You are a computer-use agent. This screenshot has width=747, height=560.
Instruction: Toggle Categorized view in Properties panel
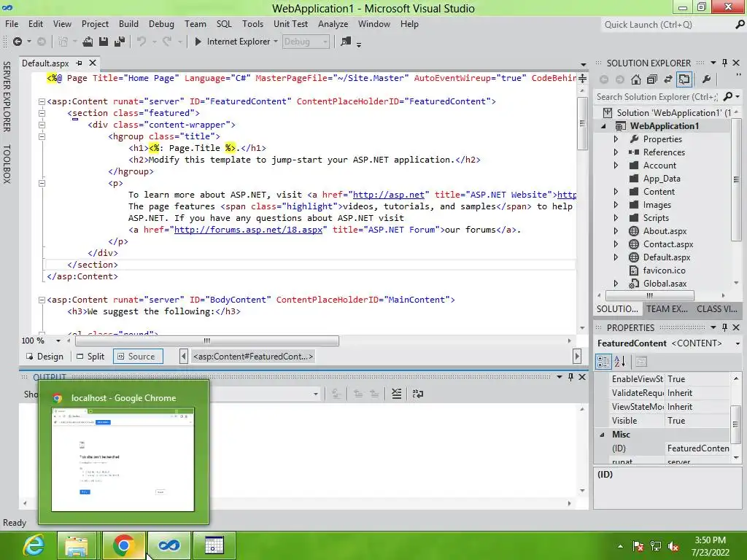point(603,362)
